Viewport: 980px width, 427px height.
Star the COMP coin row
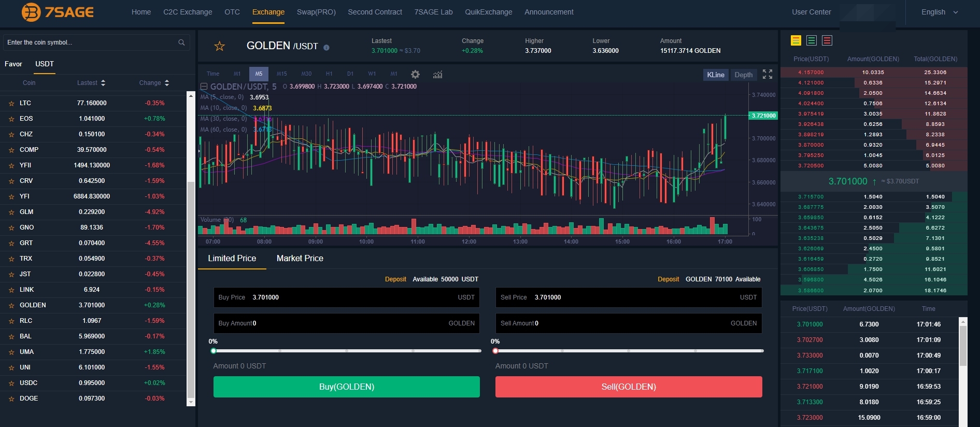11,150
